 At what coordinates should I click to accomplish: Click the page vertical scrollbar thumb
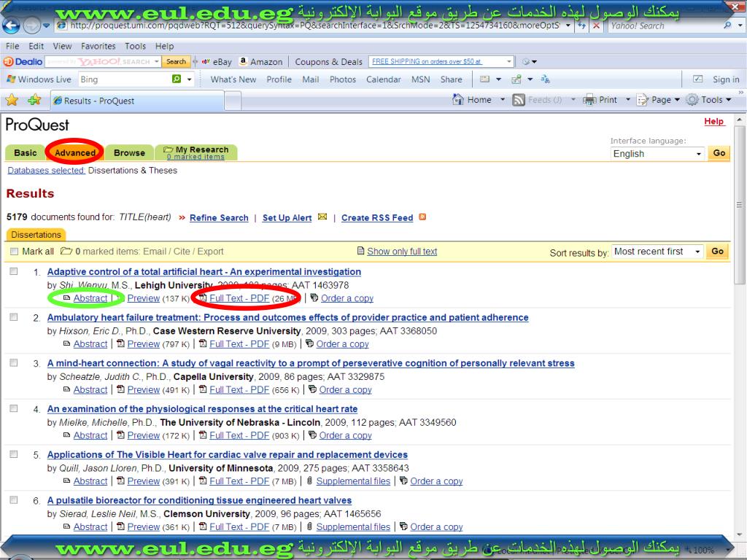(740, 205)
